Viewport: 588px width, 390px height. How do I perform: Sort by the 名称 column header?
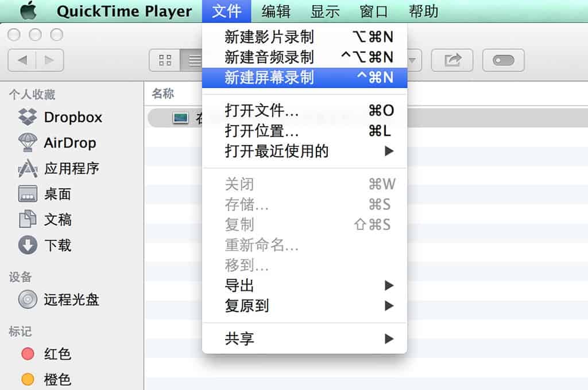[163, 93]
